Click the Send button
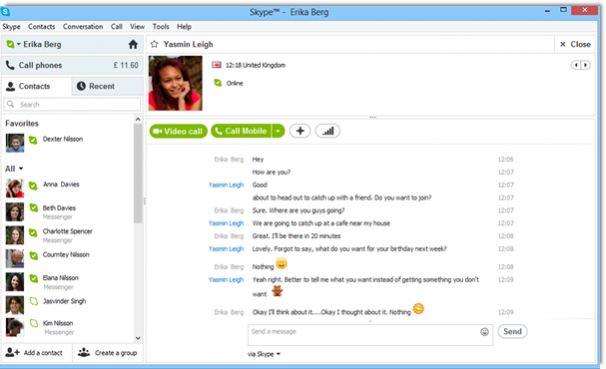 [x=512, y=331]
